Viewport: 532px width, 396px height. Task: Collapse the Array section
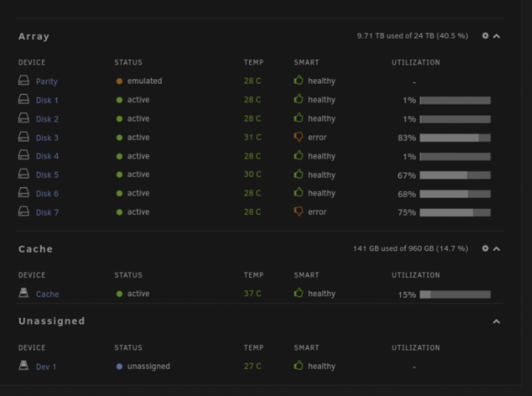tap(496, 36)
